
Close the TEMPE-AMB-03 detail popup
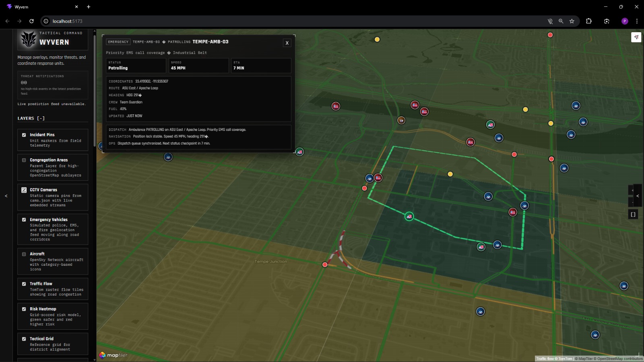point(287,43)
